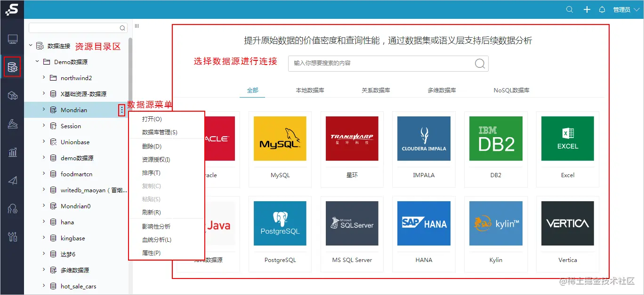Focus the resource tree search box
This screenshot has height=295, width=644.
point(78,28)
